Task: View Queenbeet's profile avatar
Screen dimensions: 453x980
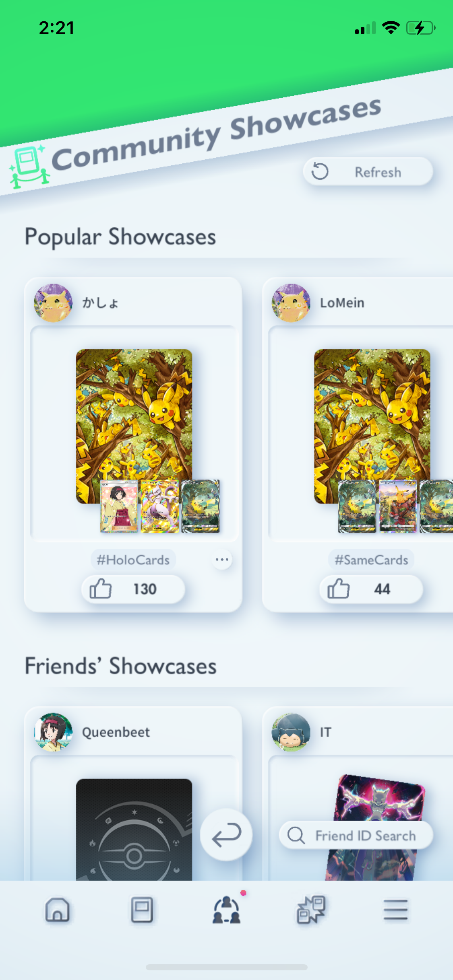Action: point(53,732)
